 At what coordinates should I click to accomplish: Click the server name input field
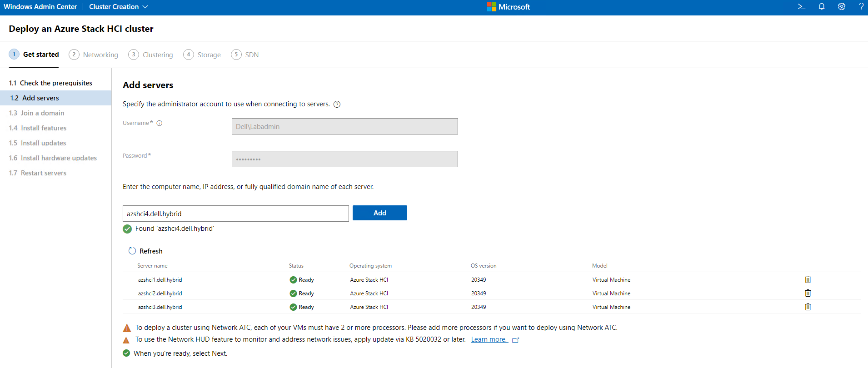(x=235, y=214)
